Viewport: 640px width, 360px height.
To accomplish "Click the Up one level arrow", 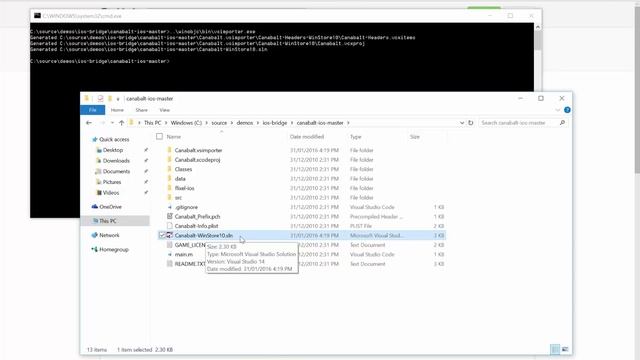I will coord(121,123).
